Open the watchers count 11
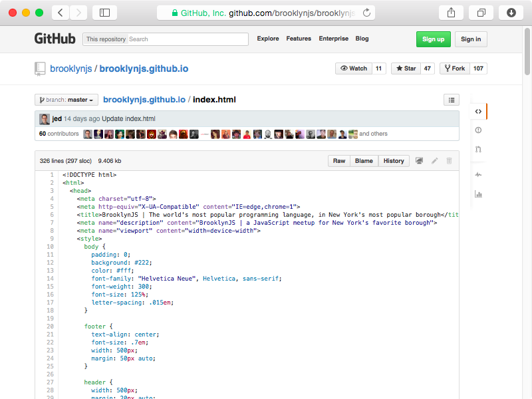 click(378, 68)
